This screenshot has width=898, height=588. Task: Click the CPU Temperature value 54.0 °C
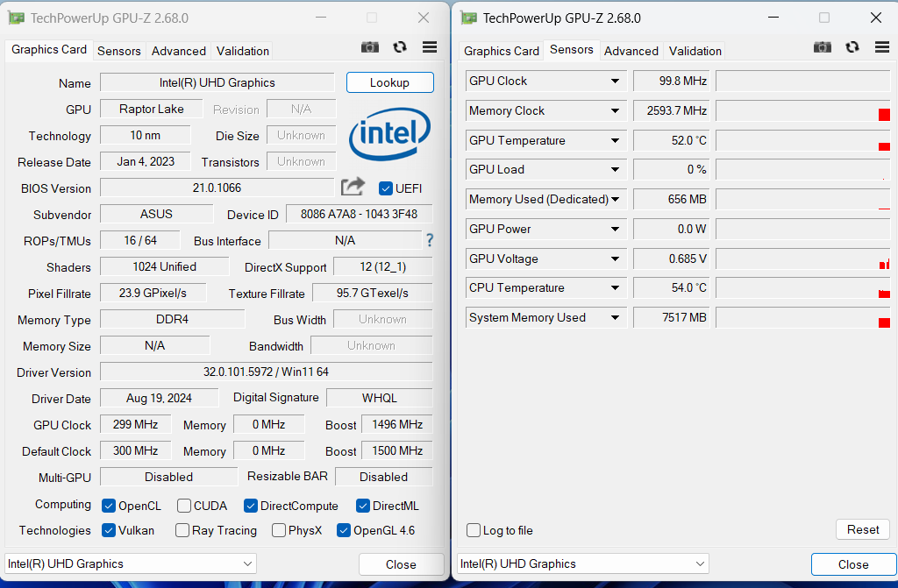(x=671, y=288)
